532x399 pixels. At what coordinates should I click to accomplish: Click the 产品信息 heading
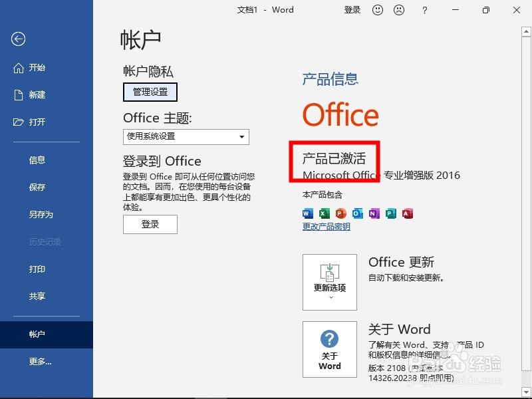330,79
